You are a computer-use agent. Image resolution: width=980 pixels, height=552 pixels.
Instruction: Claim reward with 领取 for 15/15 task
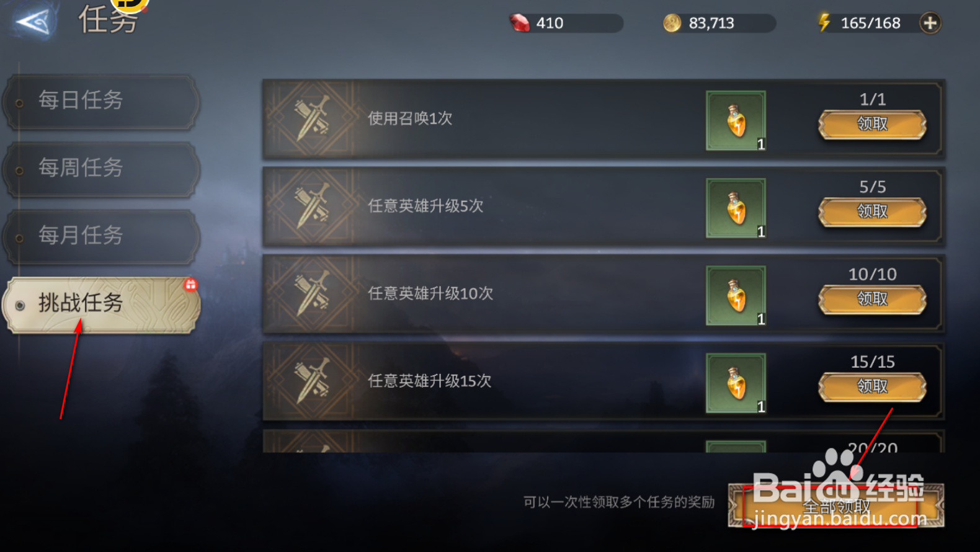(x=872, y=386)
